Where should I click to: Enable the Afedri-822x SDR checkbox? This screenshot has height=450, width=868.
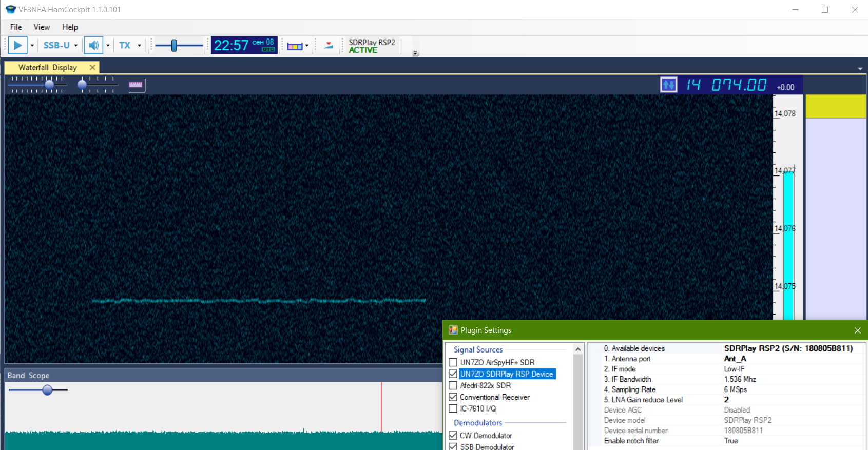click(x=453, y=385)
